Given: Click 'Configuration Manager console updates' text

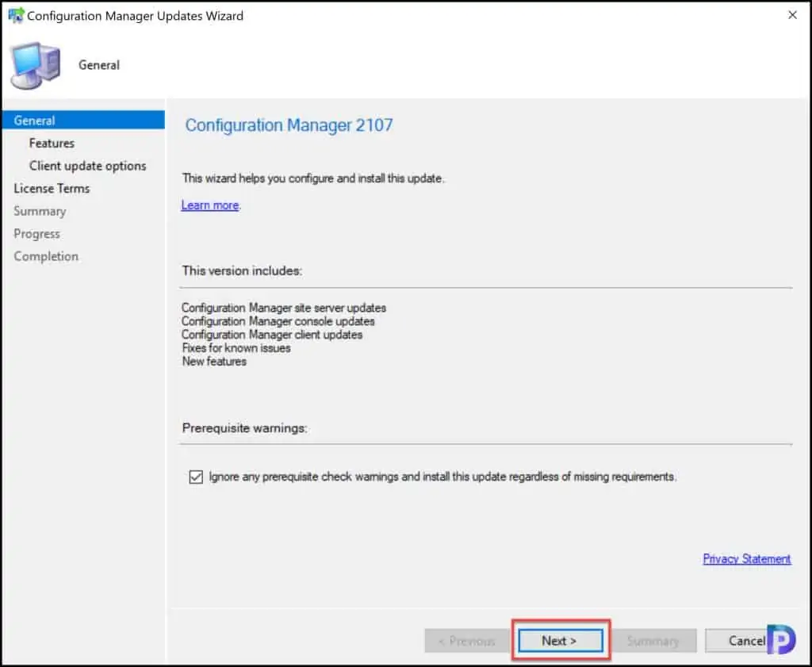Looking at the screenshot, I should click(x=278, y=321).
